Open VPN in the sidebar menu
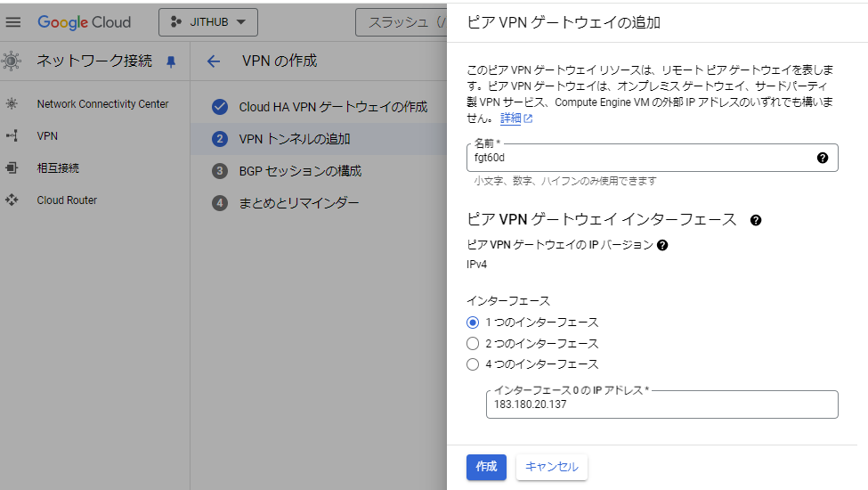The width and height of the screenshot is (868, 490). coord(47,136)
